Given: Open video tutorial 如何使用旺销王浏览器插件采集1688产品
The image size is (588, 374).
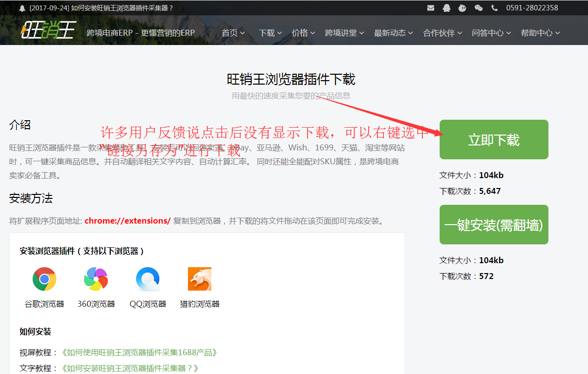Looking at the screenshot, I should tap(139, 353).
